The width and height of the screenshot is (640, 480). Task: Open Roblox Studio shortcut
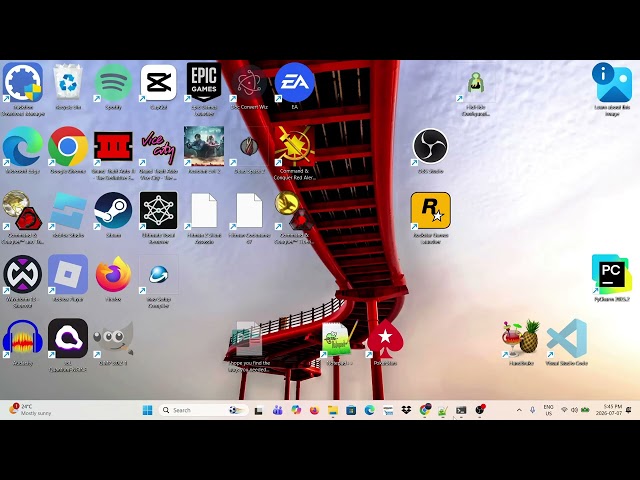[x=68, y=211]
